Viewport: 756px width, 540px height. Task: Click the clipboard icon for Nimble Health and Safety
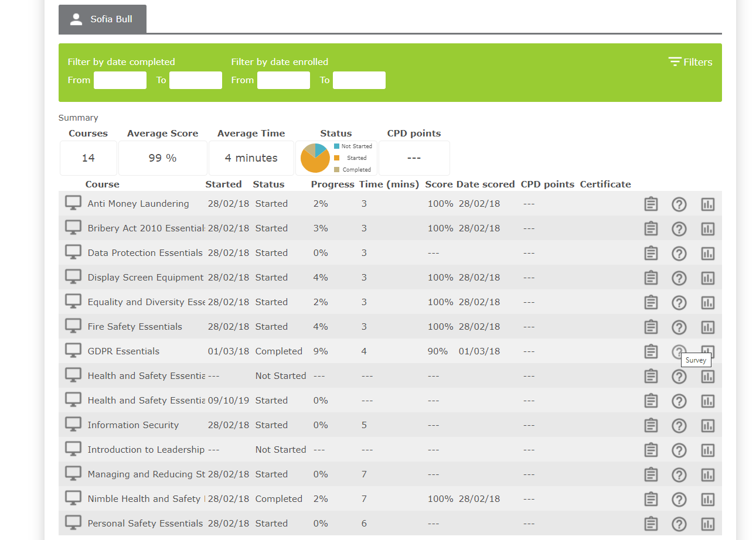click(x=651, y=500)
